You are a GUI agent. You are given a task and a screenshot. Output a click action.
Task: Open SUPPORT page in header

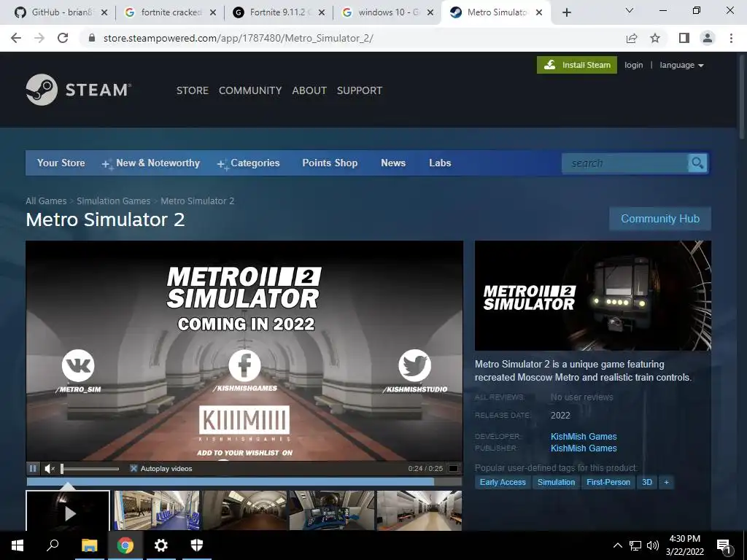pos(360,90)
